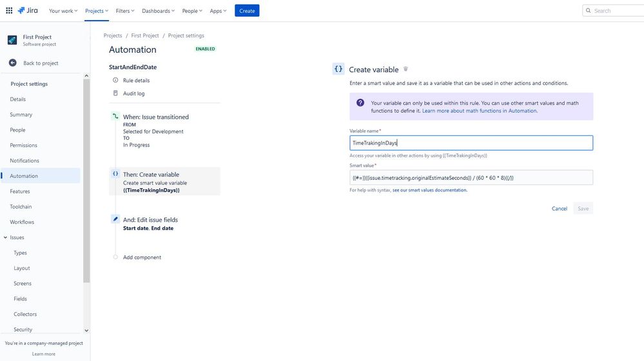
Task: Open the Apps dropdown menu
Action: pyautogui.click(x=218, y=11)
